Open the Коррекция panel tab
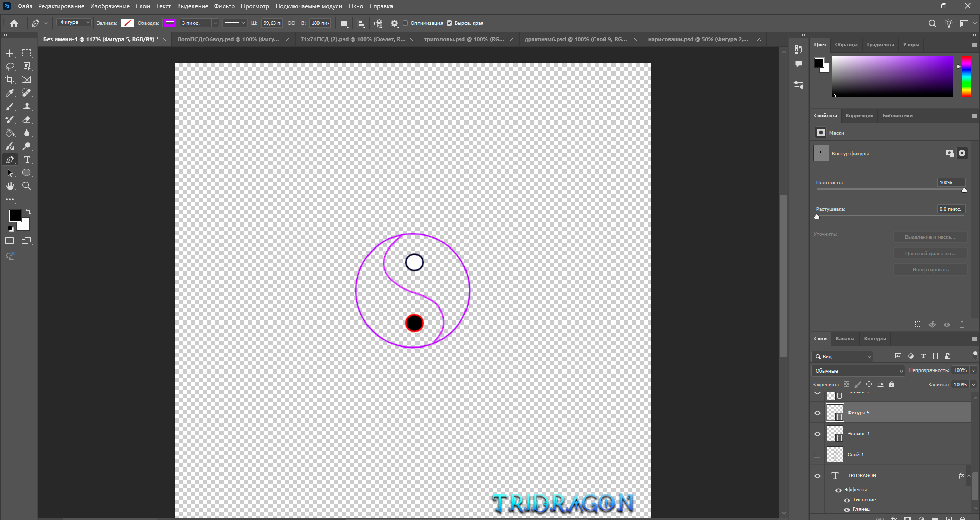The height and width of the screenshot is (520, 980). (859, 115)
